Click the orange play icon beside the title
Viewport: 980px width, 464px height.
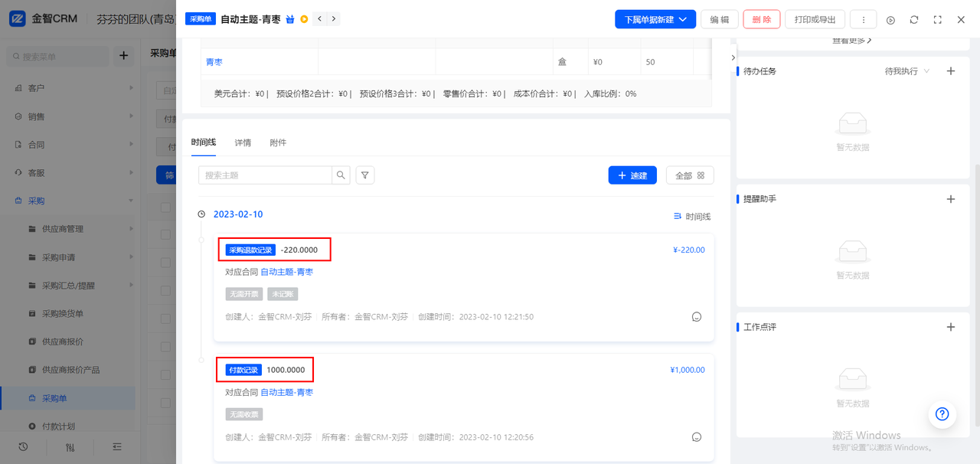point(304,19)
